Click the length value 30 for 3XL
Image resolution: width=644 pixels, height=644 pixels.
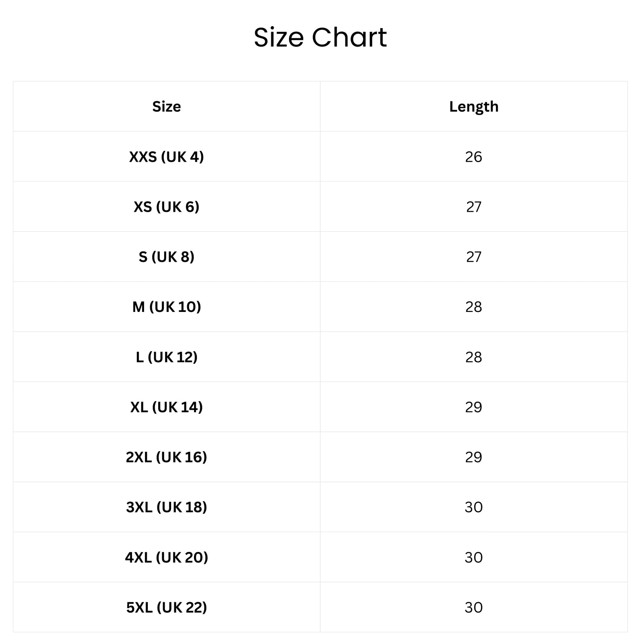[x=473, y=507]
